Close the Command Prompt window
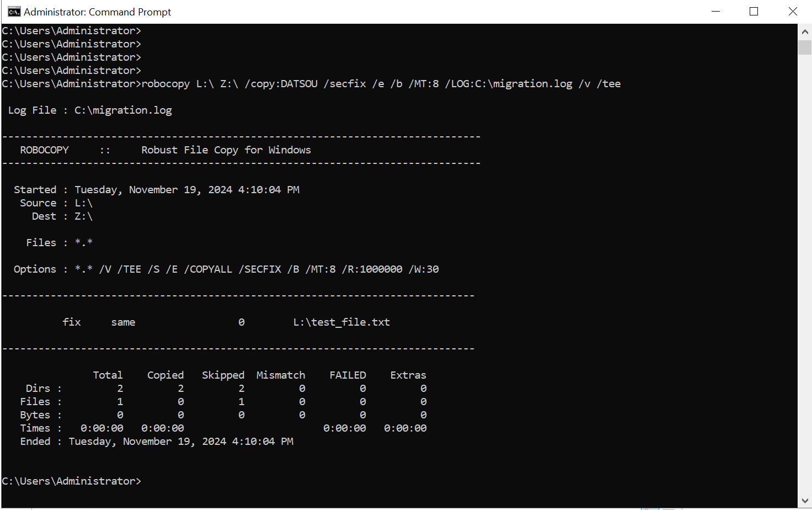 (x=793, y=11)
